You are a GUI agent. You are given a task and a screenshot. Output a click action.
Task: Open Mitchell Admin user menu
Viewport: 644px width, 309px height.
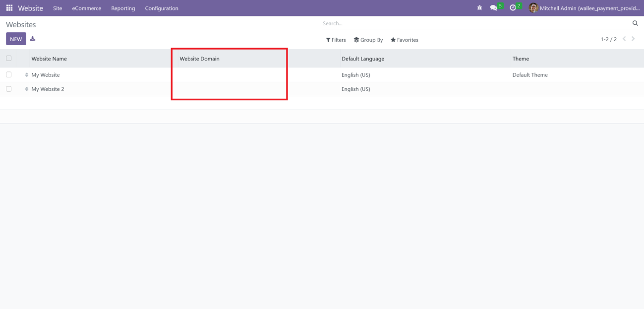tap(585, 8)
